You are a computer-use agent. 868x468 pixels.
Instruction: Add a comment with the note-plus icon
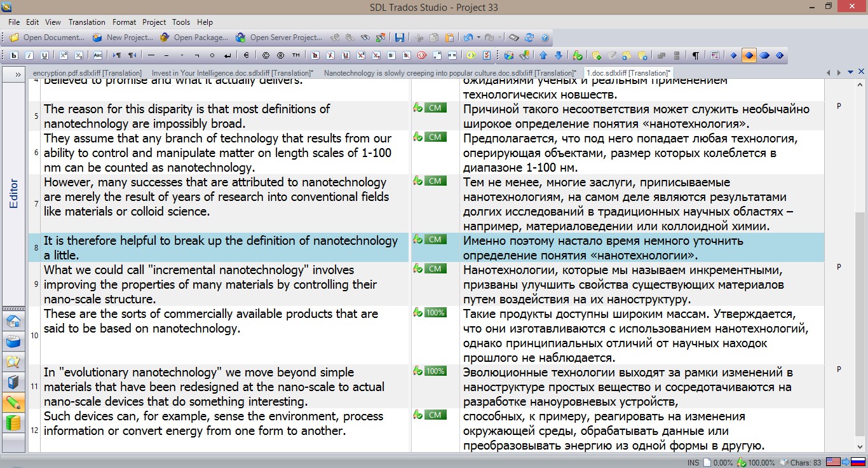[596, 55]
